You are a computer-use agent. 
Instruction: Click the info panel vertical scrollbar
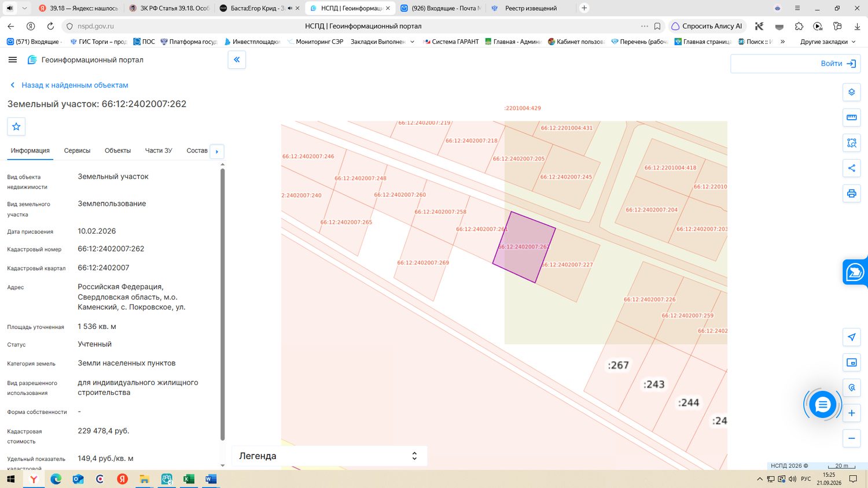[222, 304]
